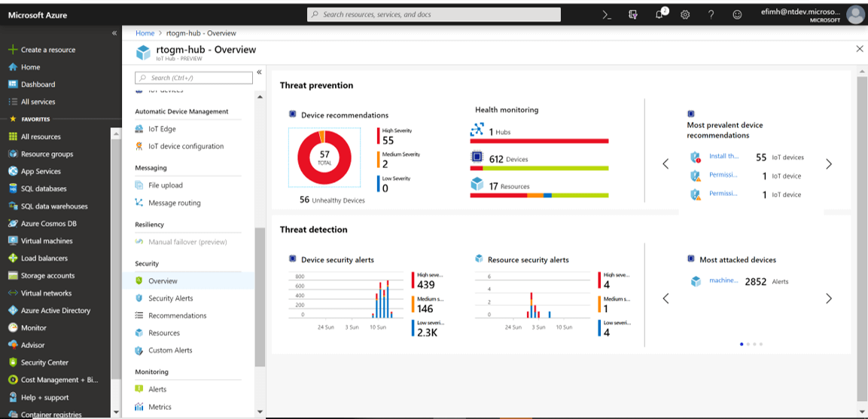This screenshot has height=419, width=868.
Task: Click the Security Center shield icon
Action: click(x=13, y=362)
